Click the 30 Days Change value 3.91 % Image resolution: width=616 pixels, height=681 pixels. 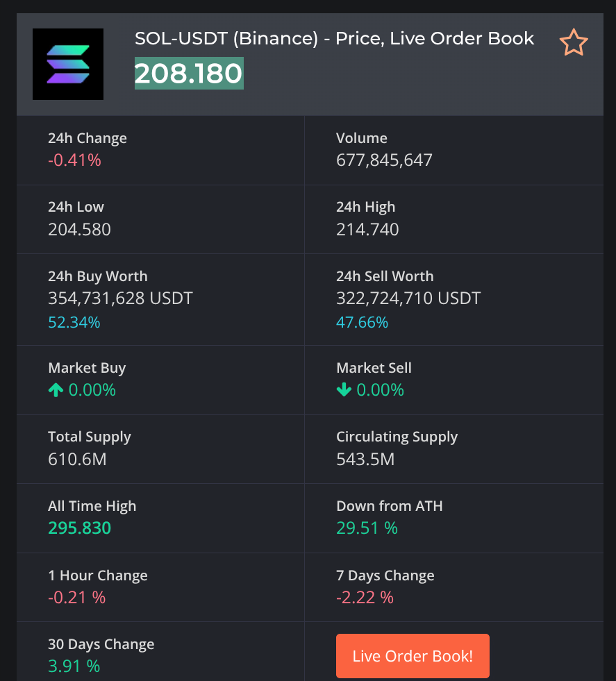pyautogui.click(x=74, y=666)
